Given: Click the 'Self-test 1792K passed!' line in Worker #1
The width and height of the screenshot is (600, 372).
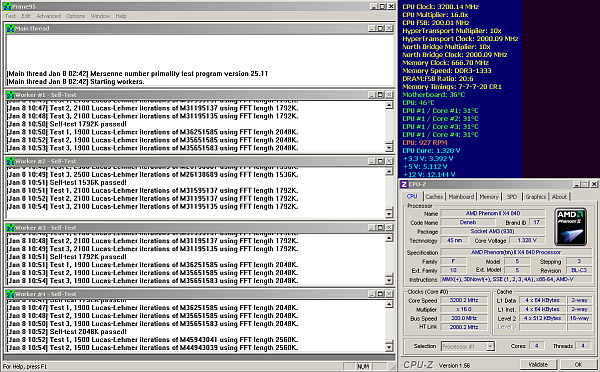Looking at the screenshot, I should coord(67,124).
